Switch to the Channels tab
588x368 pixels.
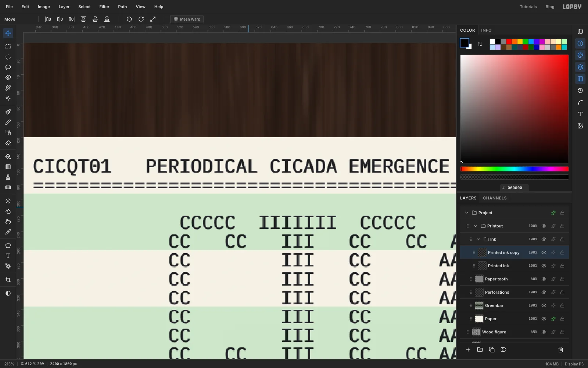pyautogui.click(x=495, y=198)
